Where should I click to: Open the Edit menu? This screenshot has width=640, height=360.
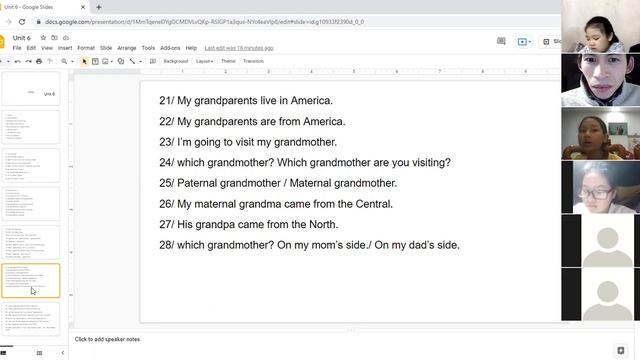[31, 48]
